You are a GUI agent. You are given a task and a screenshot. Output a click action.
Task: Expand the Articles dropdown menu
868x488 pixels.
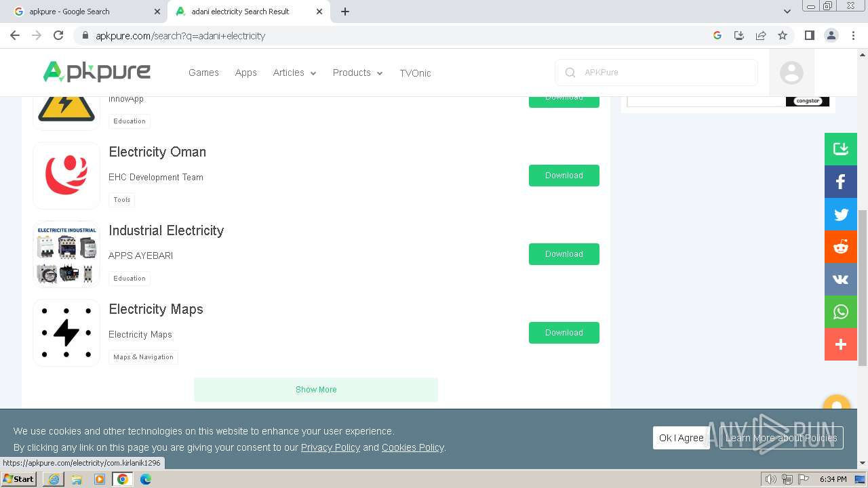(294, 73)
